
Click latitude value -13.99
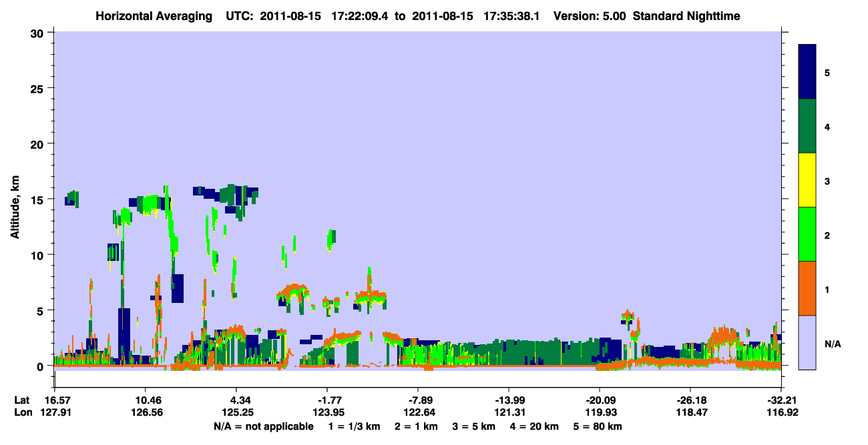pyautogui.click(x=509, y=400)
